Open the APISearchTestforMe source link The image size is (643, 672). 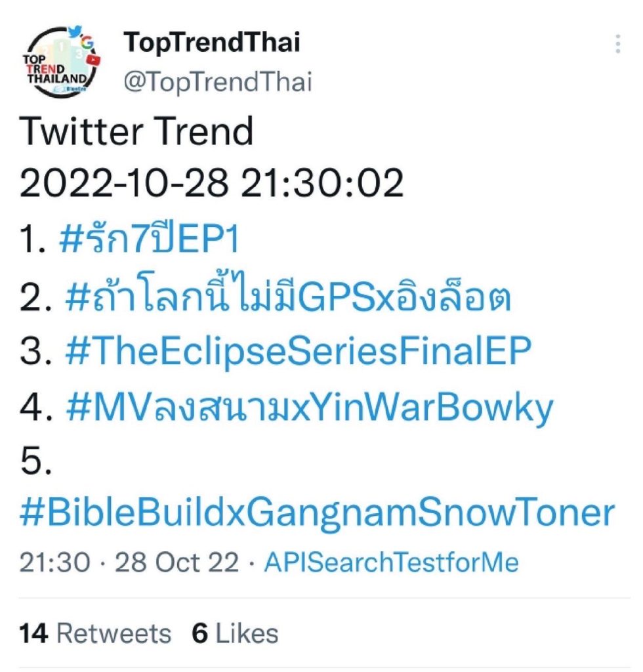click(391, 562)
